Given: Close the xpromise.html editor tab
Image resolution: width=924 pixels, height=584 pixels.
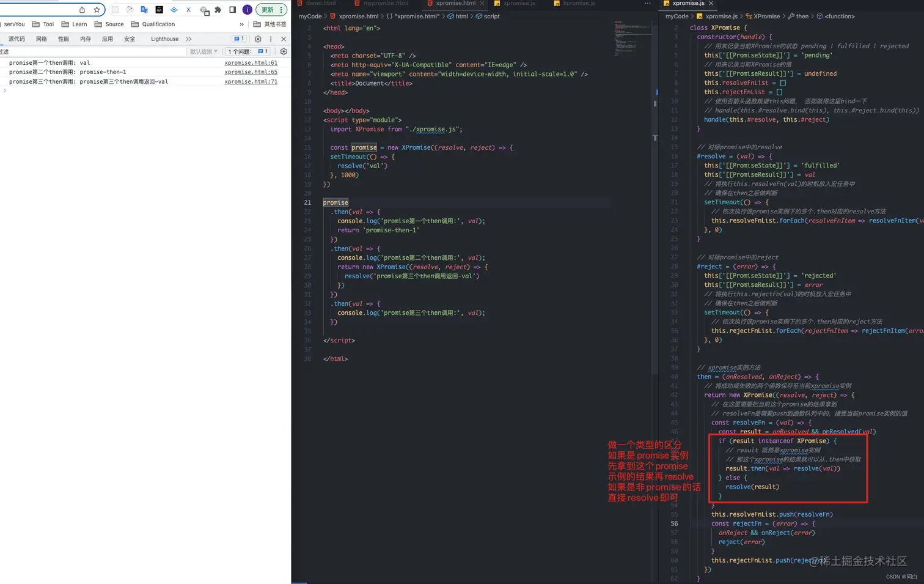Looking at the screenshot, I should [x=482, y=4].
